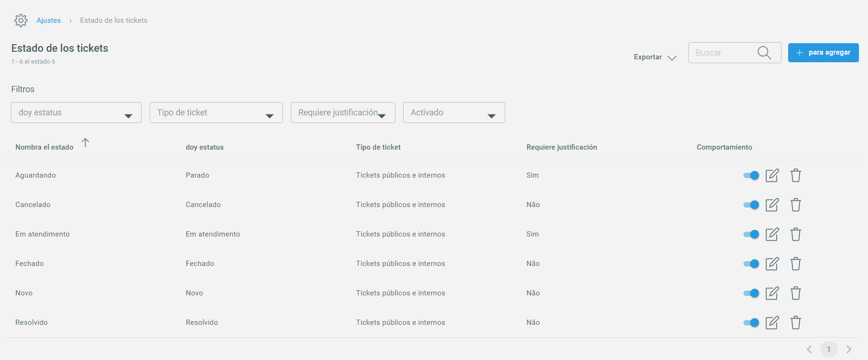This screenshot has width=868, height=360.
Task: Toggle the Novo status switch
Action: [751, 294]
